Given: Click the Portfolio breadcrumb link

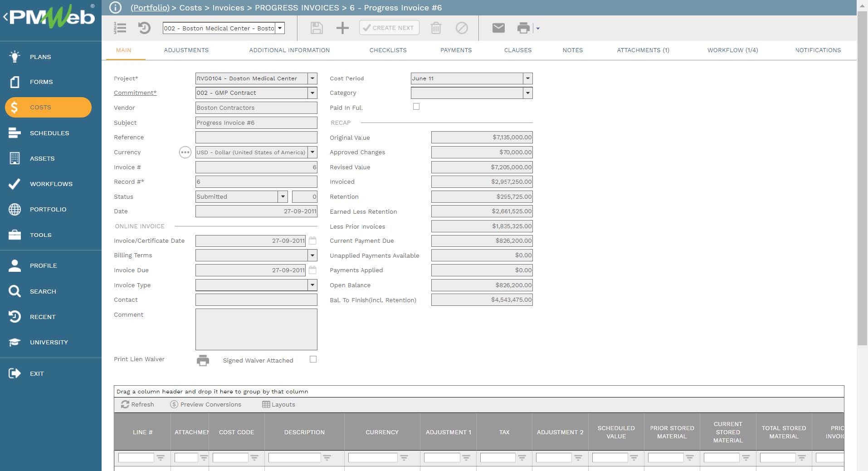Looking at the screenshot, I should [x=150, y=8].
